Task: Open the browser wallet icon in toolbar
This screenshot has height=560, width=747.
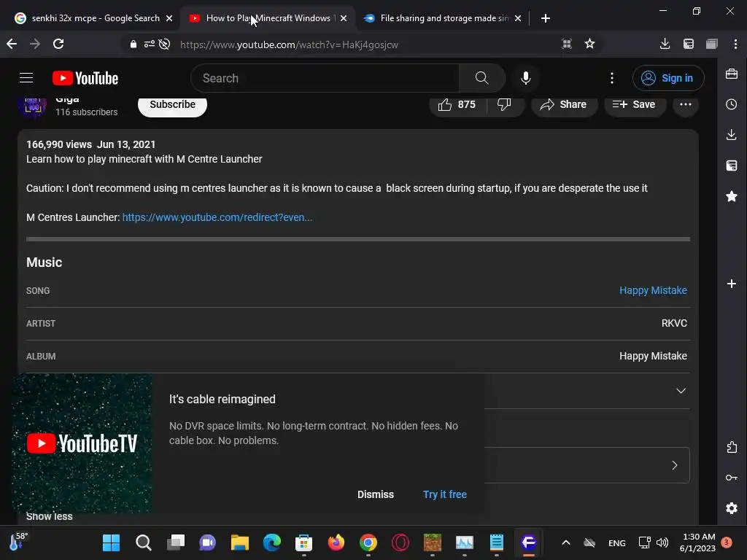Action: [689, 44]
